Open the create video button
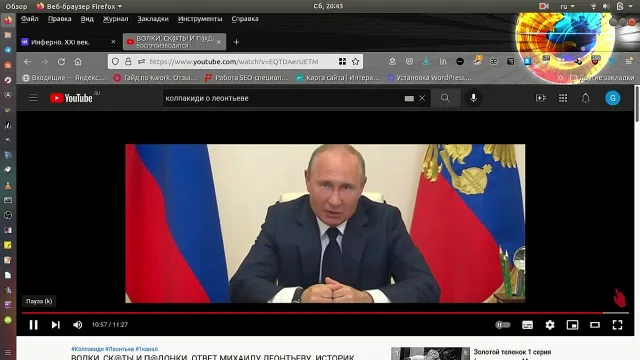The width and height of the screenshot is (640, 360). pyautogui.click(x=541, y=98)
